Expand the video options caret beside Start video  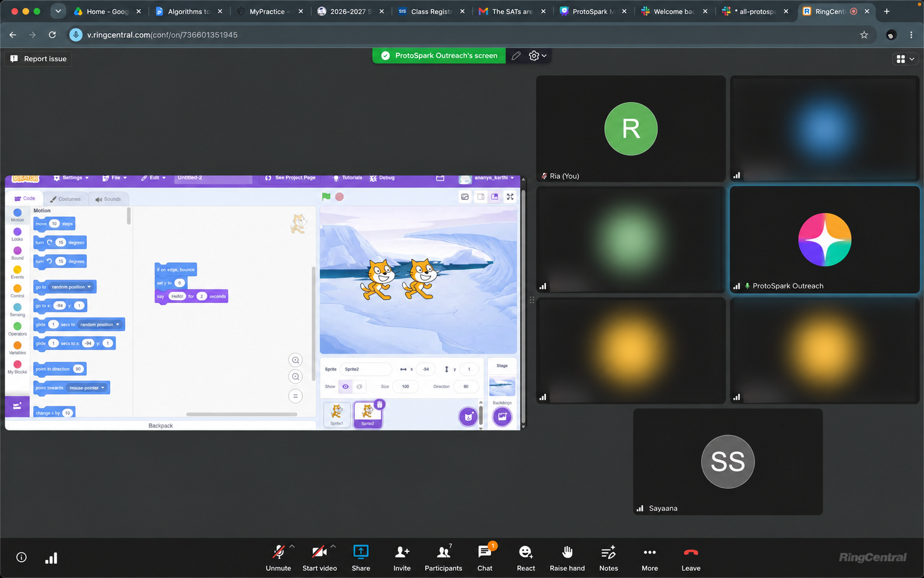[x=333, y=547]
